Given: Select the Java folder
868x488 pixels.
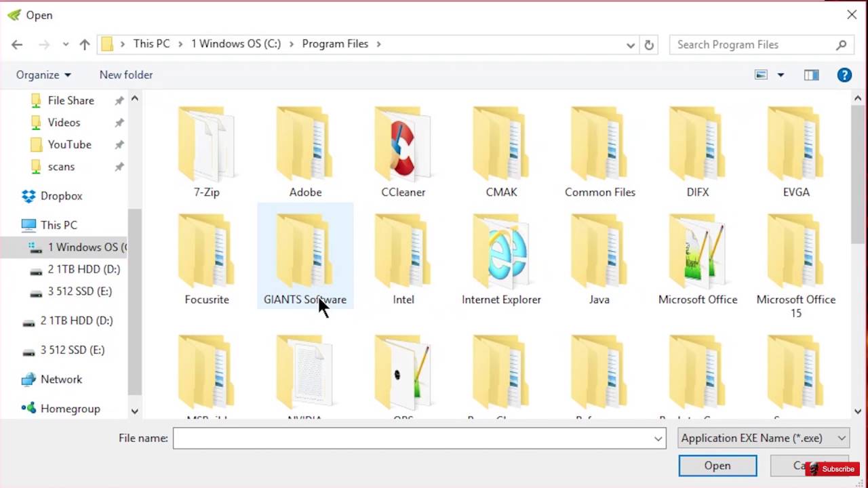Looking at the screenshot, I should [x=599, y=259].
